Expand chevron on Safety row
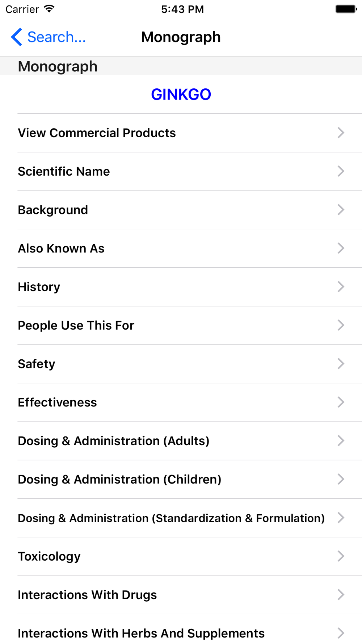Screen dimensions: 362x644 point(341,364)
